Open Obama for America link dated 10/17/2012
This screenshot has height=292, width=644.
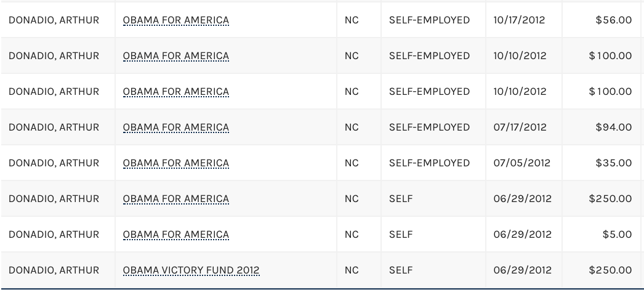[175, 20]
